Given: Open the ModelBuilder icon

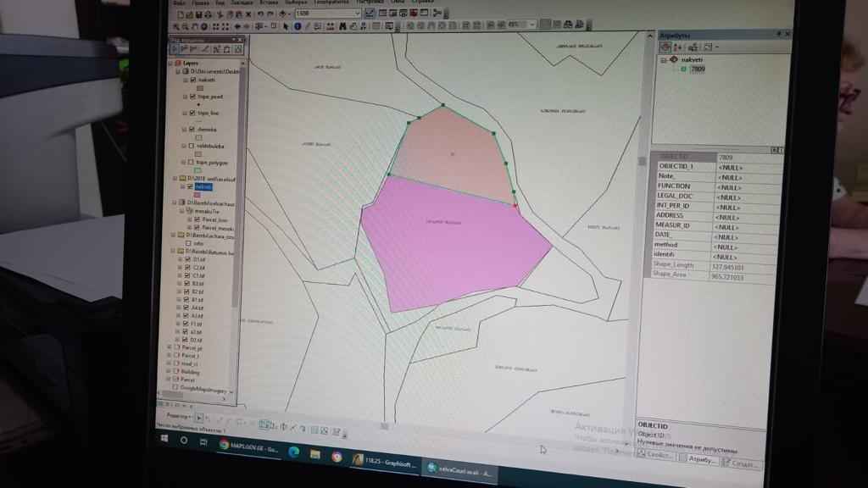Looking at the screenshot, I should pos(437,13).
